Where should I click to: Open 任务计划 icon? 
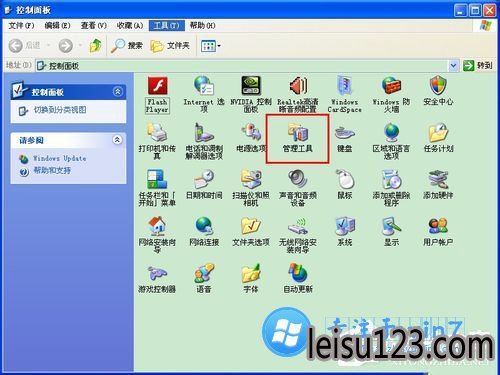(x=438, y=132)
